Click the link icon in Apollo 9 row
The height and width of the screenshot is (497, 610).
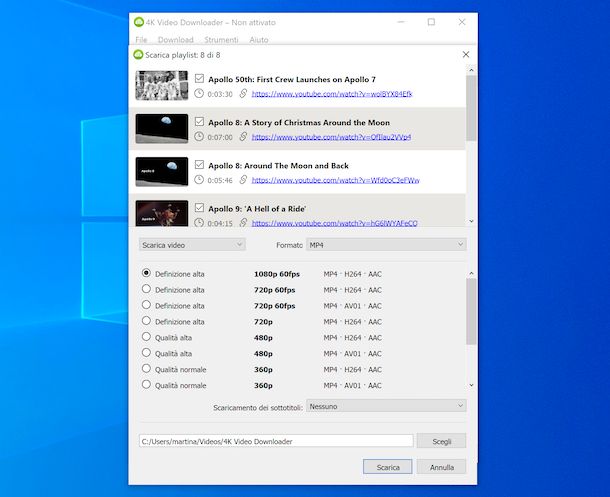(243, 222)
